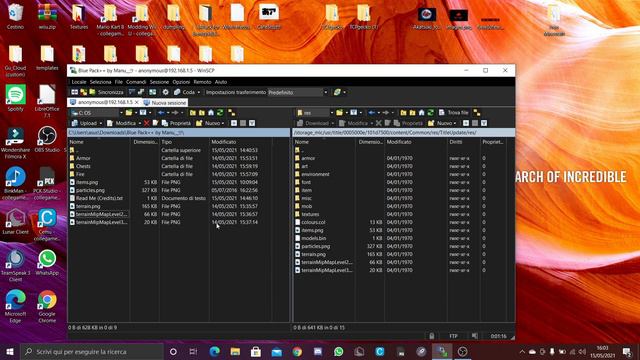
Task: Select the remote textures folder
Action: click(x=310, y=214)
